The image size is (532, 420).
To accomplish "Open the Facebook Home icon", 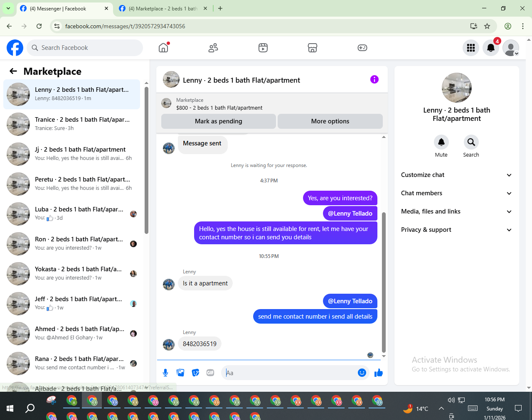I will coord(163,48).
